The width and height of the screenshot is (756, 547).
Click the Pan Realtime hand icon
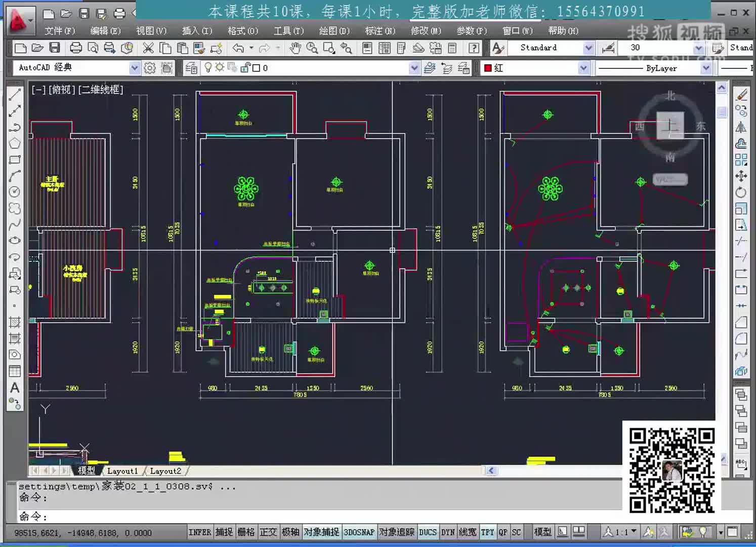click(x=296, y=47)
